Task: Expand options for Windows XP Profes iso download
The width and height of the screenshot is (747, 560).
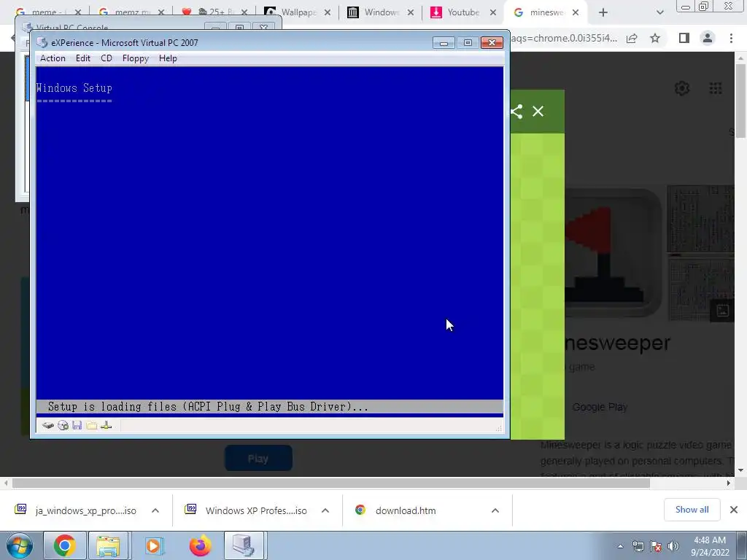Action: coord(325,510)
